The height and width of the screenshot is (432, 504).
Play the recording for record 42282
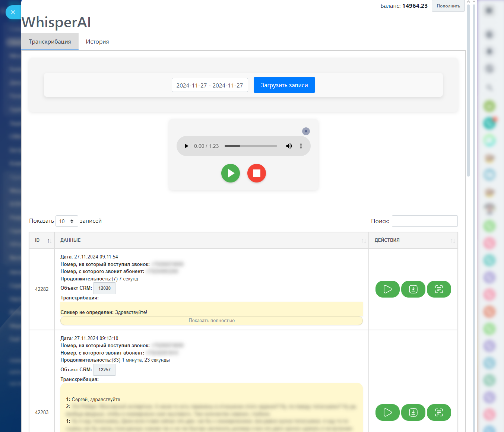click(387, 289)
